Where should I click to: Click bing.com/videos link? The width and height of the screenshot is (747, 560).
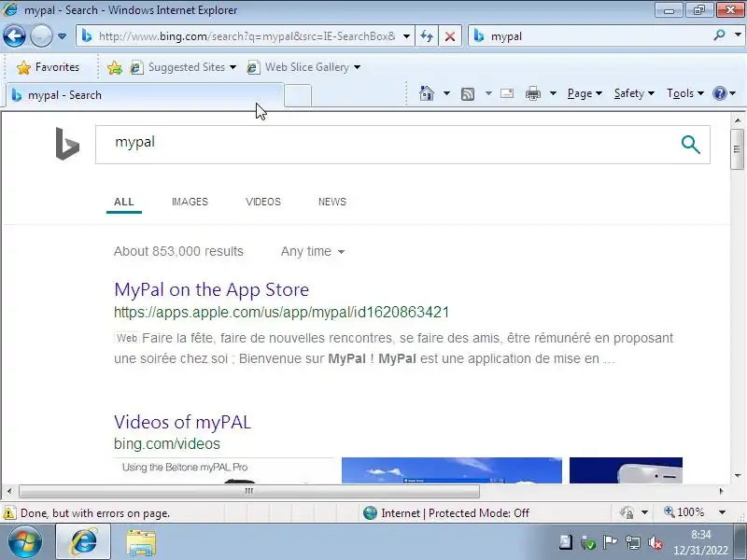click(x=167, y=444)
